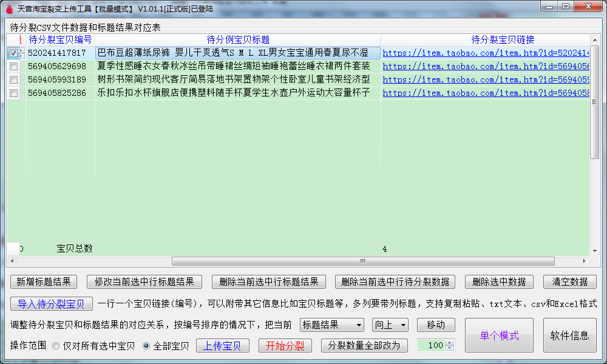This screenshot has width=607, height=364.
Task: Click the 新增标题结果 button
Action: point(44,281)
